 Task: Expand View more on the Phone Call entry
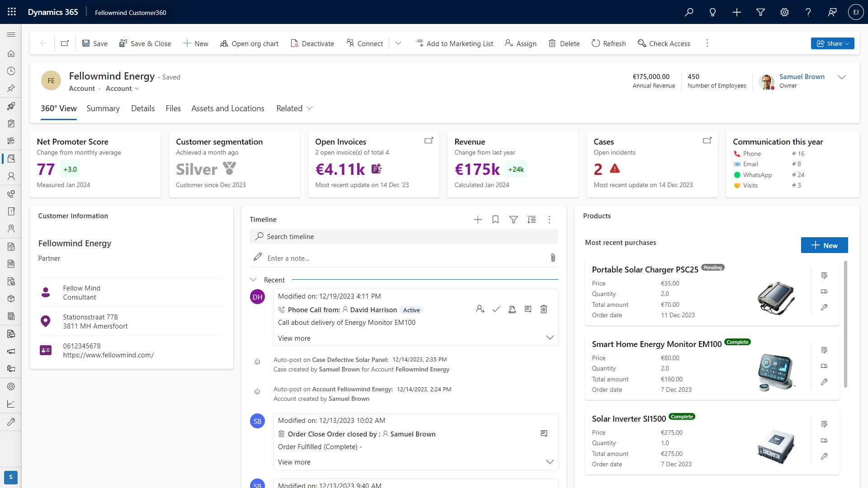pos(294,338)
